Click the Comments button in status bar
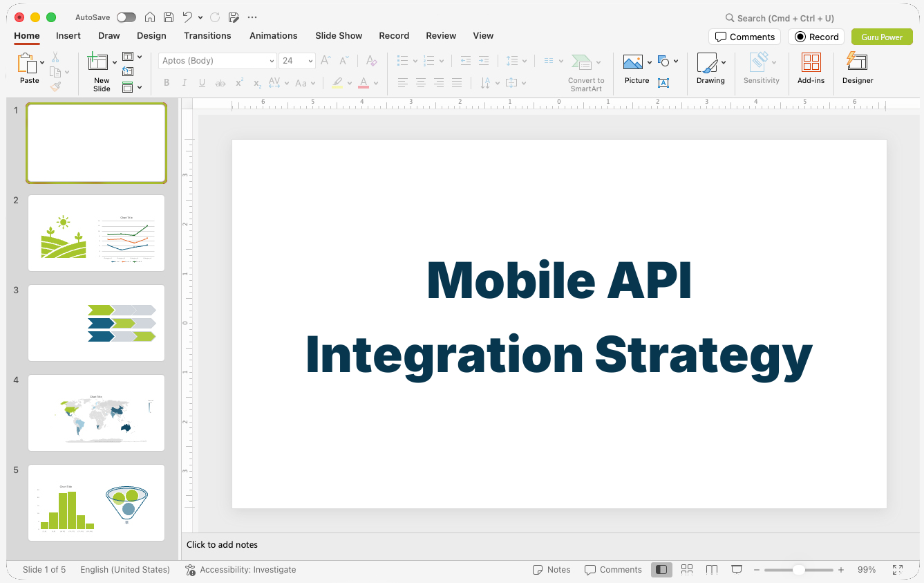The image size is (924, 583). coord(613,570)
